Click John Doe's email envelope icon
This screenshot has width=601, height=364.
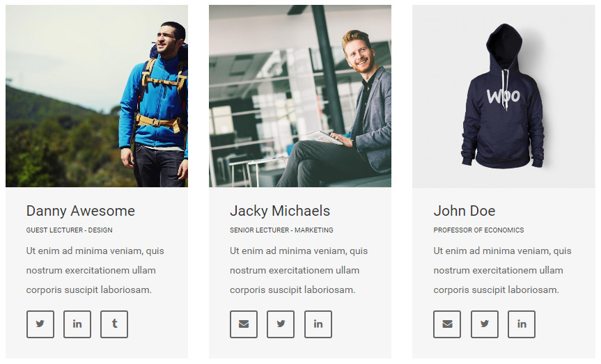[x=447, y=324]
